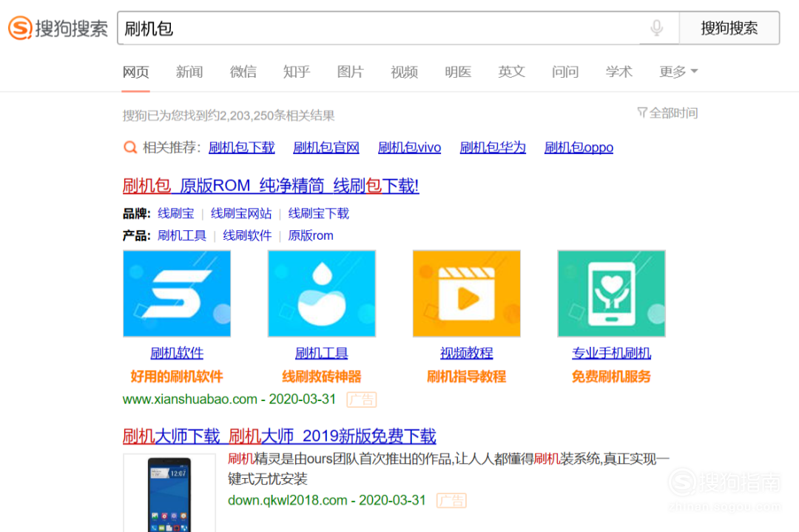Switch to the 视频 tab
The width and height of the screenshot is (799, 532).
click(404, 72)
